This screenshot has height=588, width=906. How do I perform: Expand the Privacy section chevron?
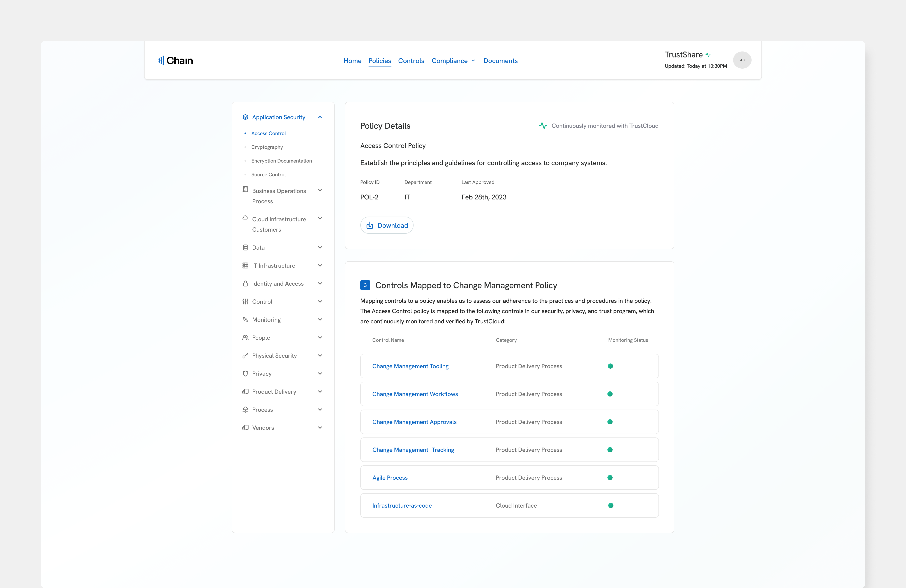point(320,373)
